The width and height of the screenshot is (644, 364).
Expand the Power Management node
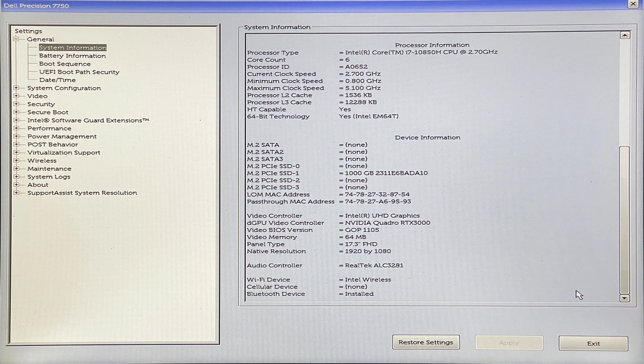pyautogui.click(x=16, y=136)
